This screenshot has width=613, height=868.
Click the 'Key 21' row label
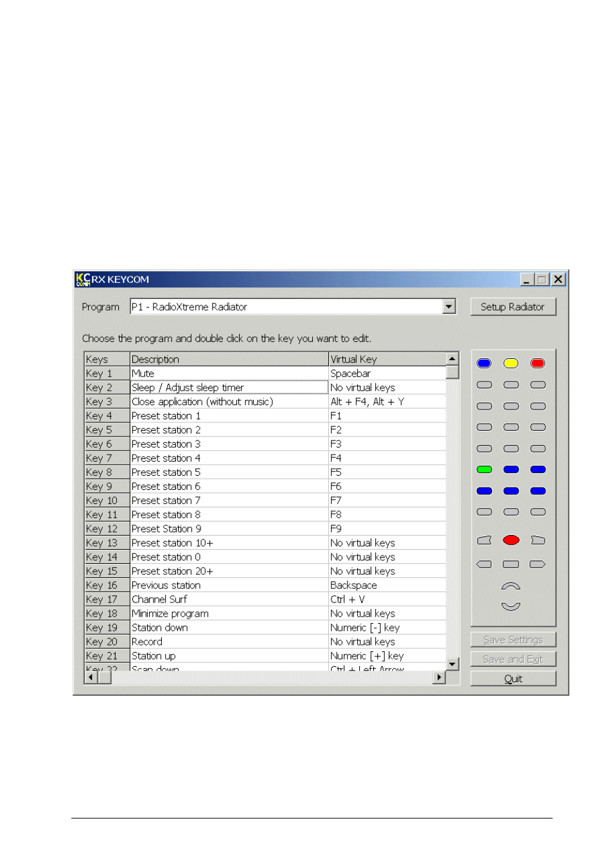[x=107, y=656]
